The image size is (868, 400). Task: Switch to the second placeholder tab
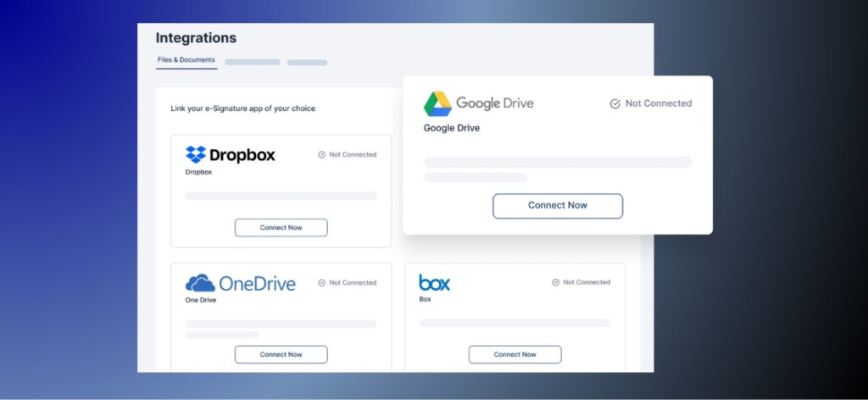pos(252,62)
